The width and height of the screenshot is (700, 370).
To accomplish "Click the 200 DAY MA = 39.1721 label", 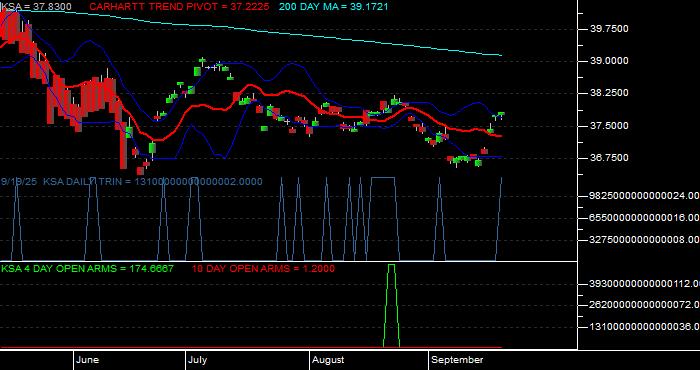I will click(333, 7).
